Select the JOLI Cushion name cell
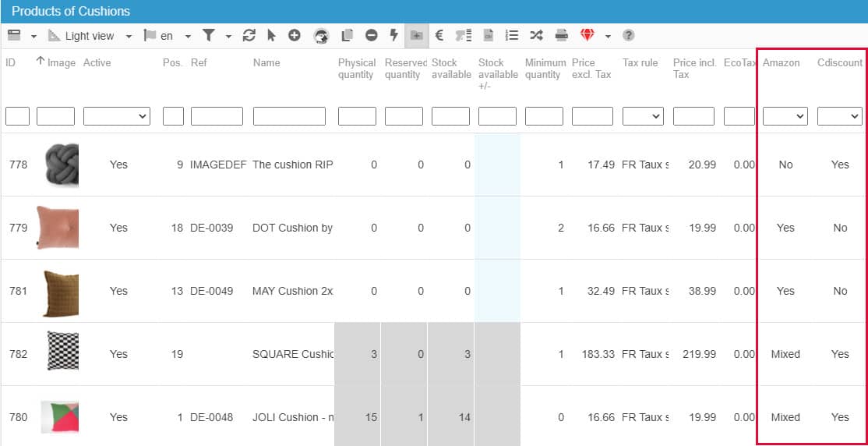Image resolution: width=868 pixels, height=446 pixels. tap(293, 417)
